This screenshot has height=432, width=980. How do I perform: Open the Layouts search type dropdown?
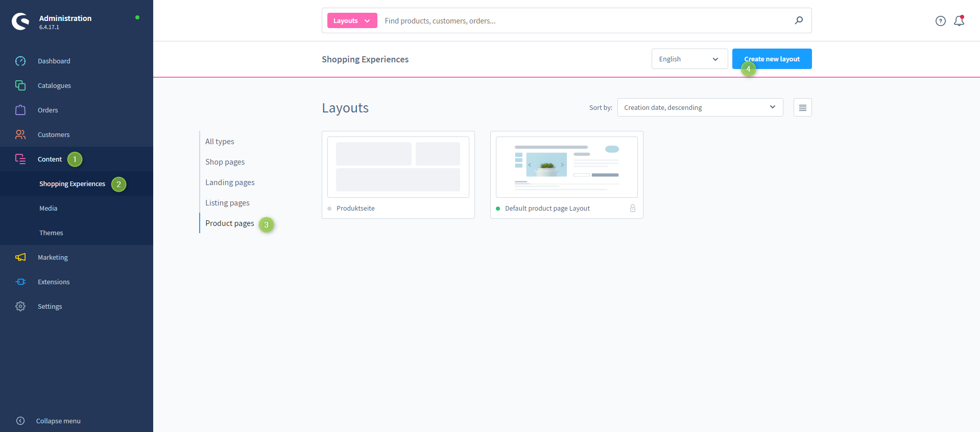(x=352, y=20)
